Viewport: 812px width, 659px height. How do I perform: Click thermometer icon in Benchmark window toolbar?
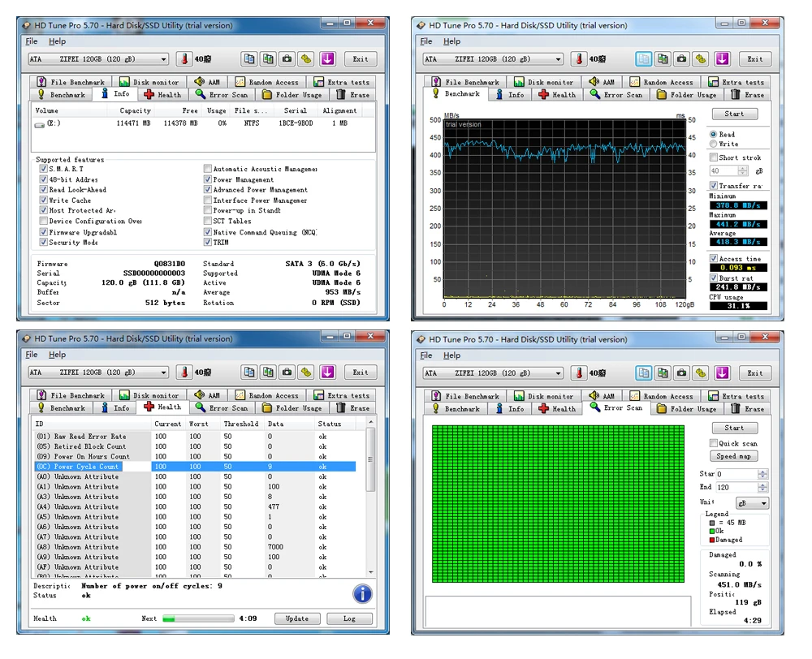(x=578, y=59)
